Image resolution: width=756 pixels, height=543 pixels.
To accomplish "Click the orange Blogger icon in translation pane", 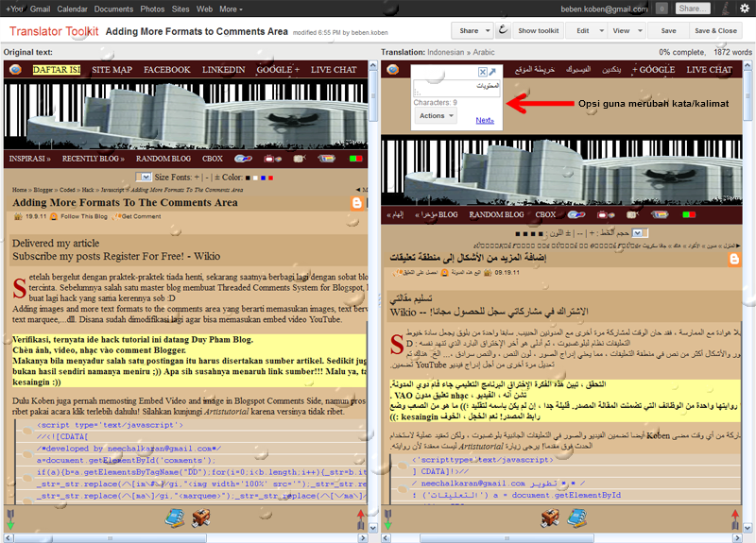I will pos(734,259).
